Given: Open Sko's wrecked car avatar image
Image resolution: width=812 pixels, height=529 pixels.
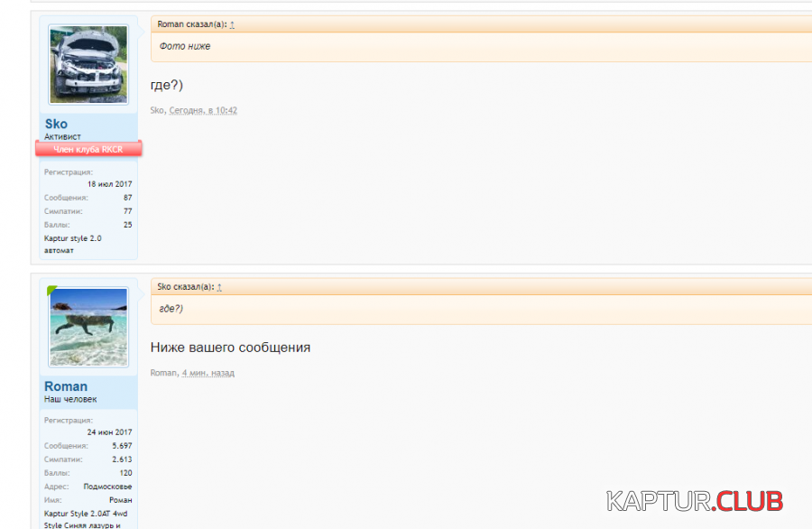Looking at the screenshot, I should (88, 64).
